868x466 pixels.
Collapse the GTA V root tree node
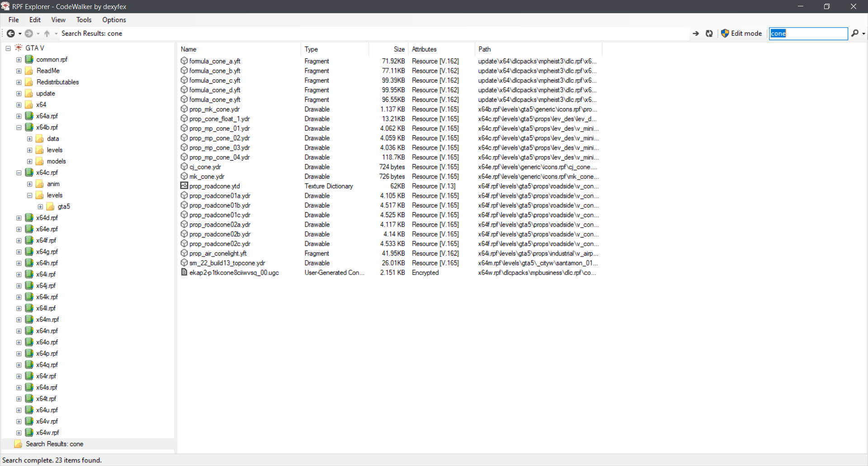click(8, 48)
